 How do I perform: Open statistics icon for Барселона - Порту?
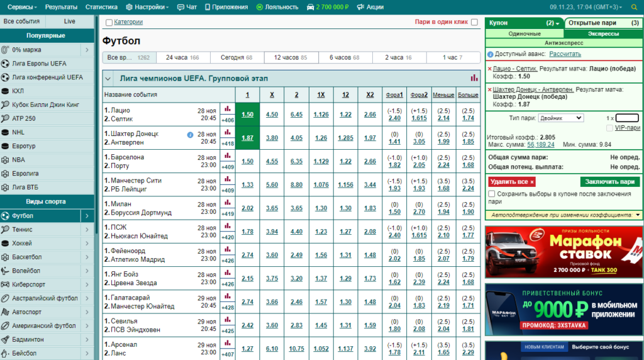(x=228, y=155)
